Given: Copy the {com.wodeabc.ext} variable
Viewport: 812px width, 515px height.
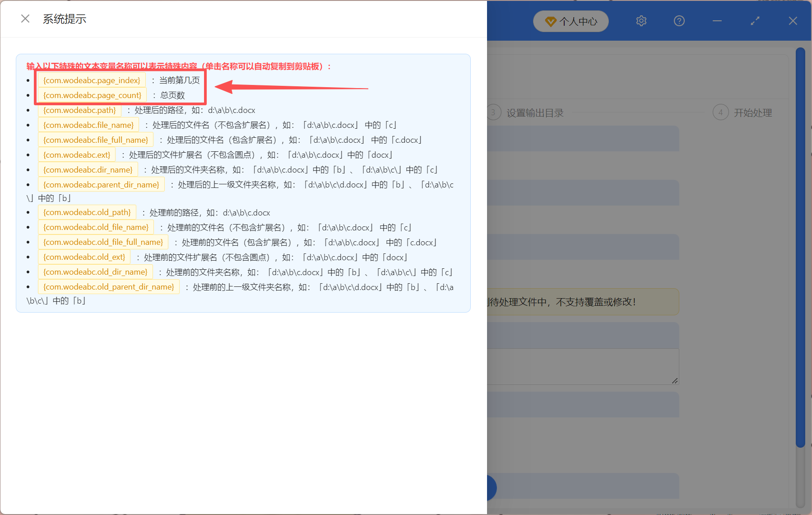Looking at the screenshot, I should (x=76, y=154).
